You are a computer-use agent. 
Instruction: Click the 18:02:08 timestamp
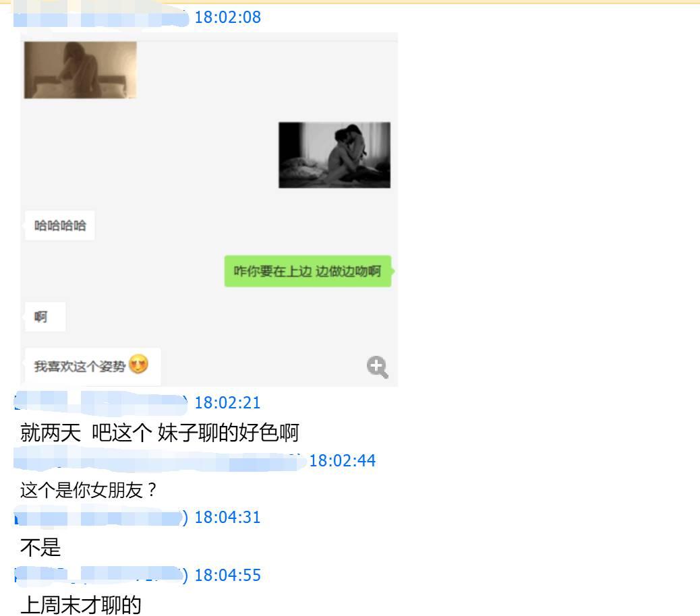228,18
